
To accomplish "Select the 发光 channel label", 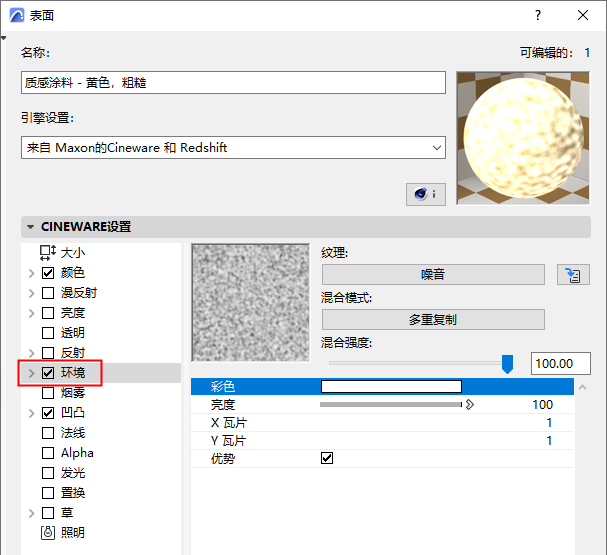I will click(x=73, y=473).
